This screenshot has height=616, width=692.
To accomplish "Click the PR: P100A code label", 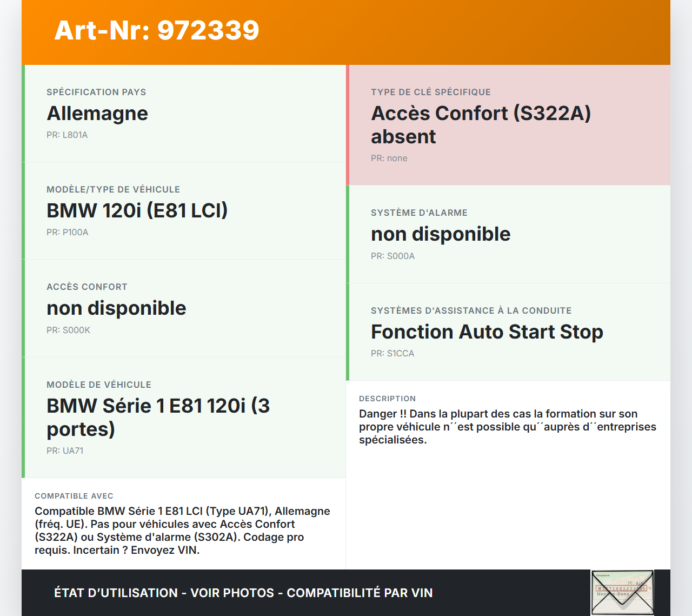I will [x=68, y=233].
